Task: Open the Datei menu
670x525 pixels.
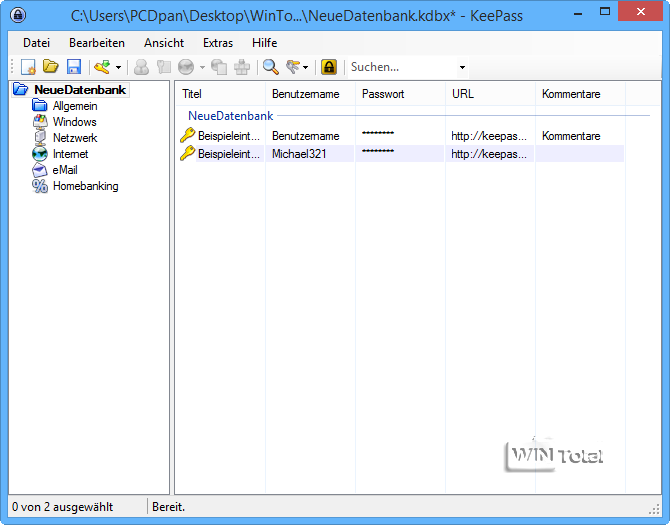Action: (x=36, y=43)
